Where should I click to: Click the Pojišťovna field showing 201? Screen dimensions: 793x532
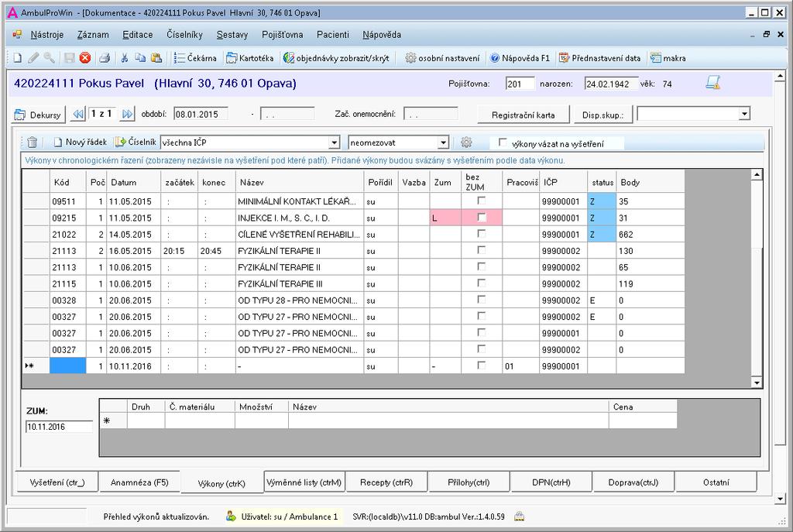coord(520,84)
